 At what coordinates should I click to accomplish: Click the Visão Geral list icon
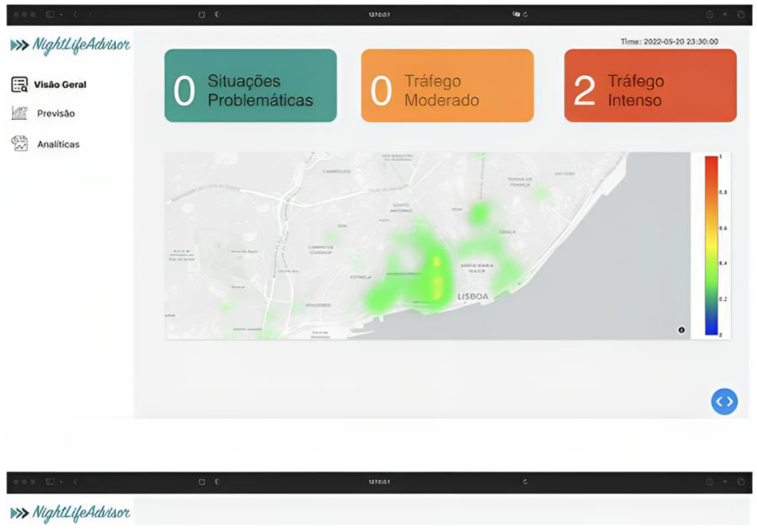19,85
